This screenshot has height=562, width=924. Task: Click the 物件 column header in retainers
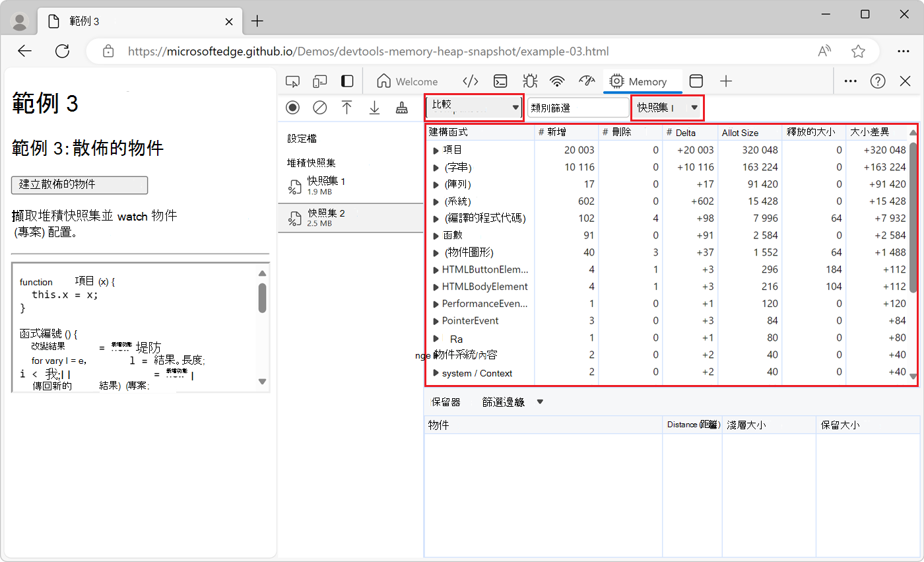pyautogui.click(x=543, y=425)
